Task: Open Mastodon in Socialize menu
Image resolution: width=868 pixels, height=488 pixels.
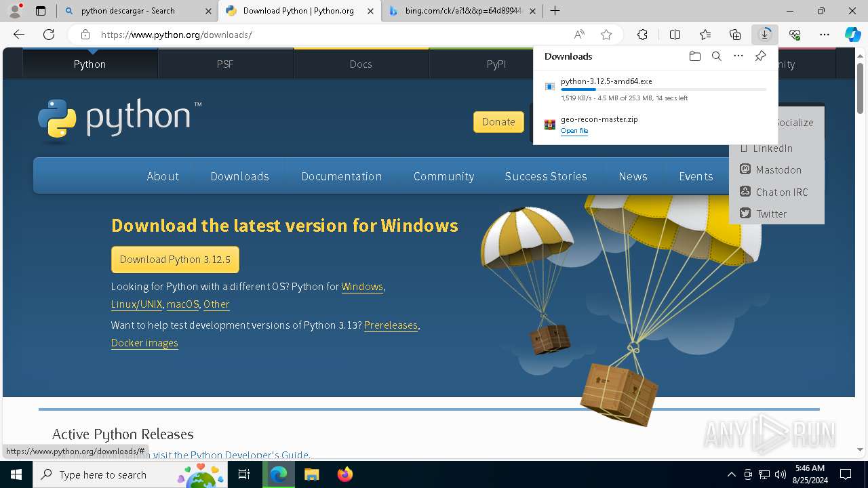Action: [x=777, y=170]
